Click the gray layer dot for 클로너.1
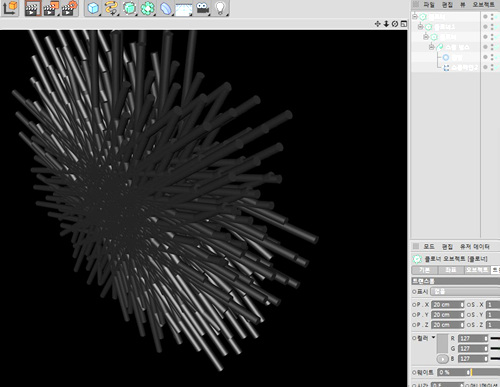The width and height of the screenshot is (500, 387). coord(485,27)
